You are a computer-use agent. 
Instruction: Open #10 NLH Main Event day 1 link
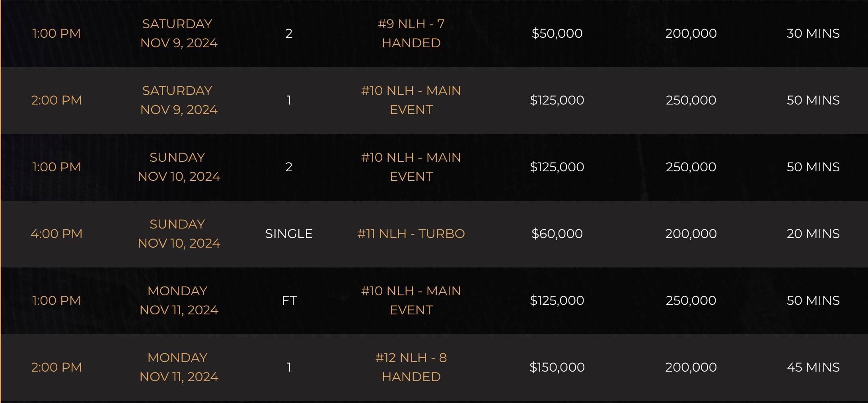pyautogui.click(x=411, y=100)
